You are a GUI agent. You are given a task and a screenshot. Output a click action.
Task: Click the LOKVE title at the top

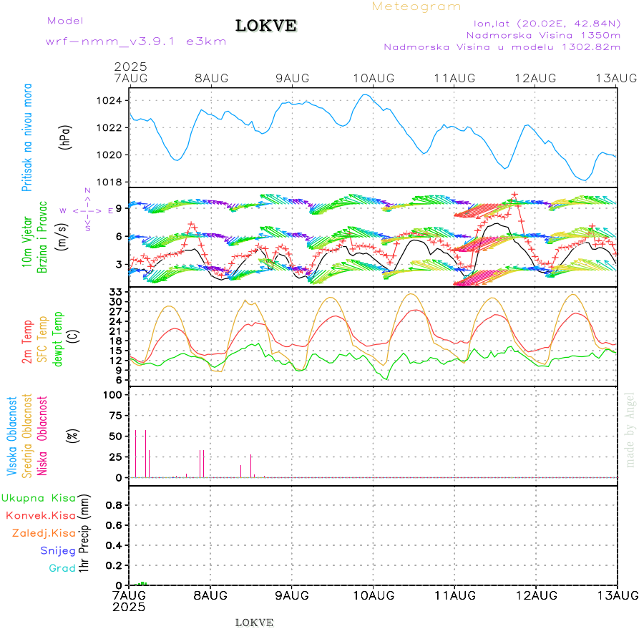point(266,26)
